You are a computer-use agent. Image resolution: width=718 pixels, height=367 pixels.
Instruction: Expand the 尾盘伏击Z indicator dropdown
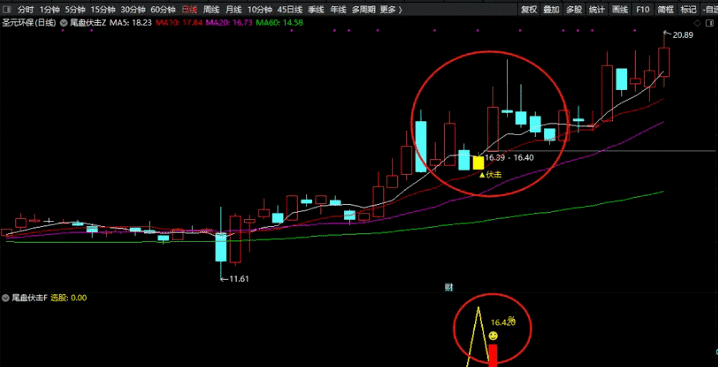click(64, 22)
